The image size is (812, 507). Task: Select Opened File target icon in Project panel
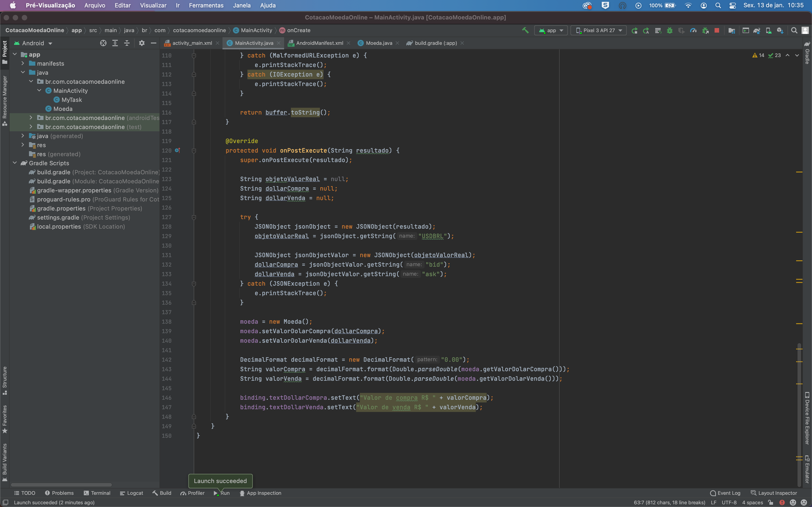pyautogui.click(x=103, y=43)
